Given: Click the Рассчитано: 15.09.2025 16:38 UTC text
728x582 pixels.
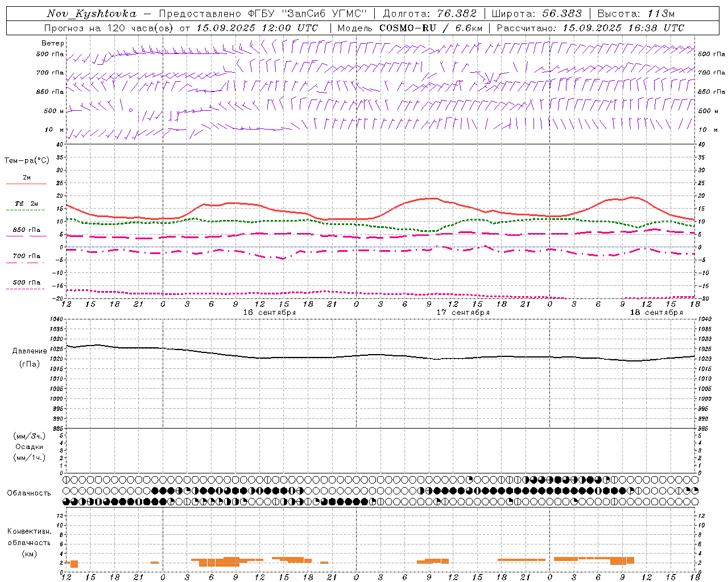Looking at the screenshot, I should [590, 28].
